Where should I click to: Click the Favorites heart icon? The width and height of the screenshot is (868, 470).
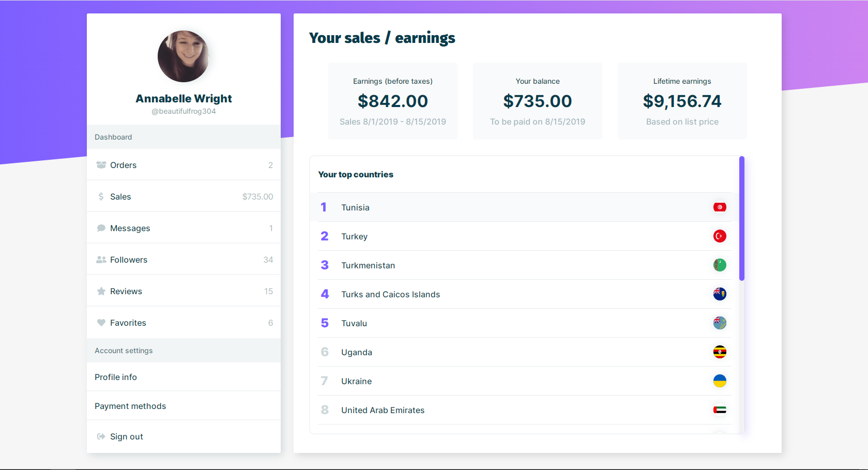pos(101,323)
